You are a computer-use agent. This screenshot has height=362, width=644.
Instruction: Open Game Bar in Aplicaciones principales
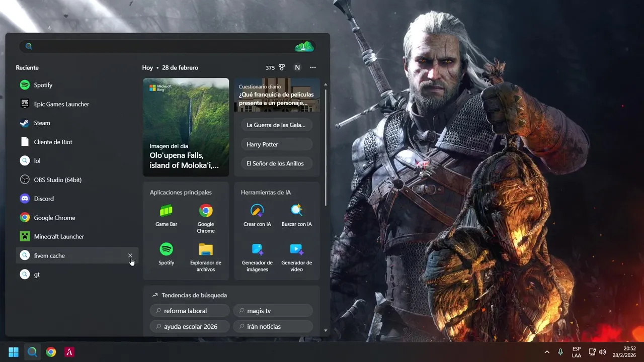tap(166, 215)
